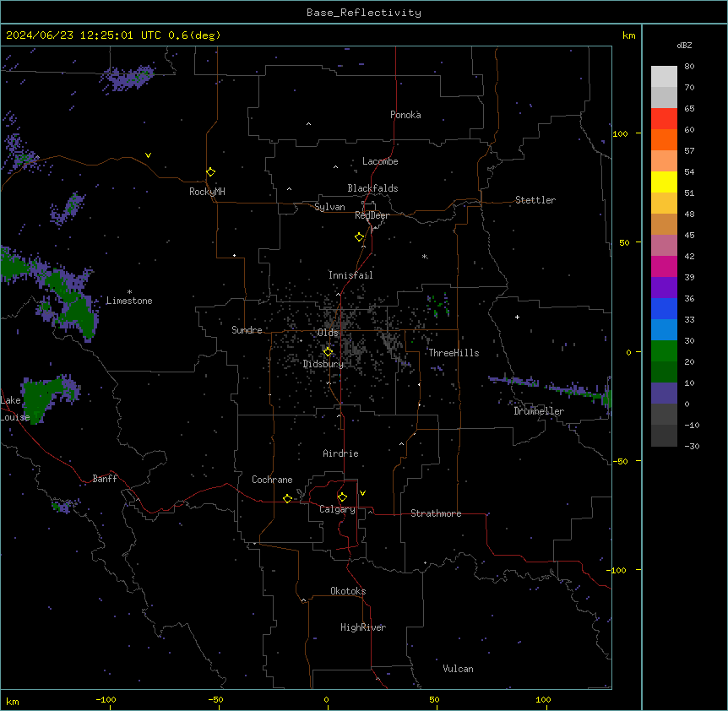Viewport: 728px width, 711px height.
Task: Click the km unit label in the top right
Action: click(628, 35)
